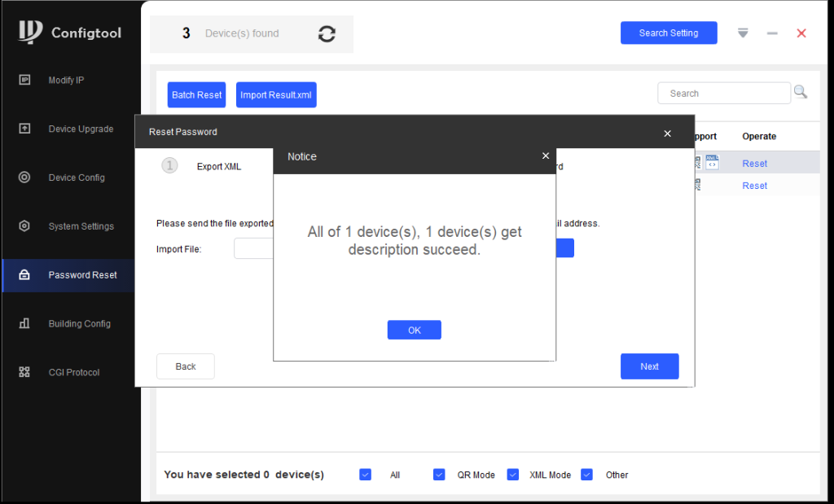Click the Modify IP sidebar icon
834x504 pixels.
pos(24,80)
